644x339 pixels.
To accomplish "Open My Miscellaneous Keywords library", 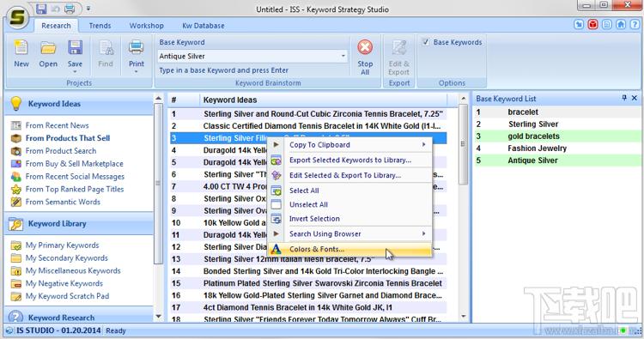I will [73, 270].
